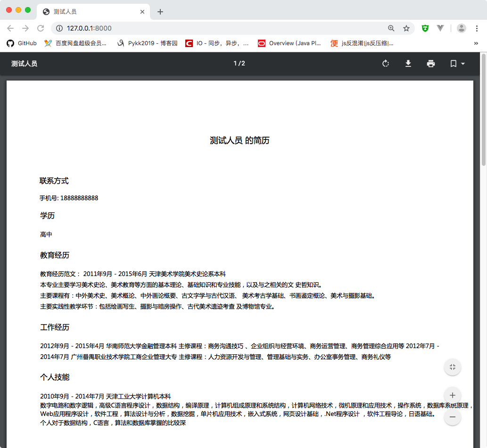Click the 教育经历 section heading
487x448 pixels.
(x=55, y=255)
